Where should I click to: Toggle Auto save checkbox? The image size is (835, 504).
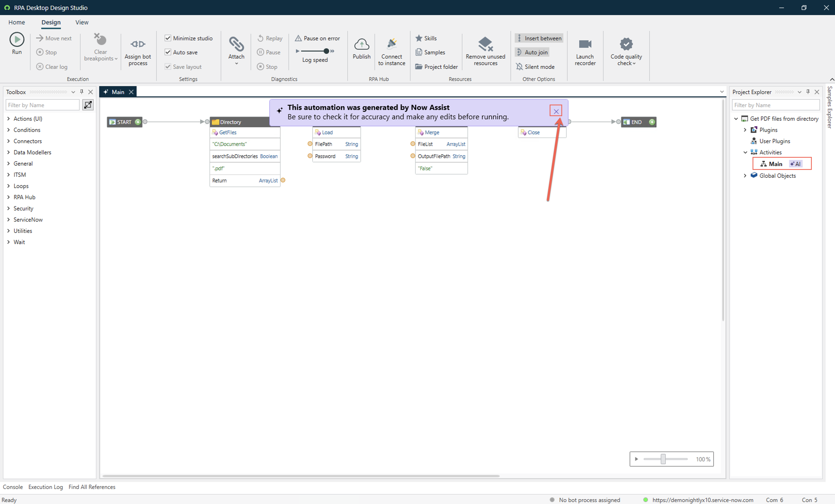tap(168, 52)
